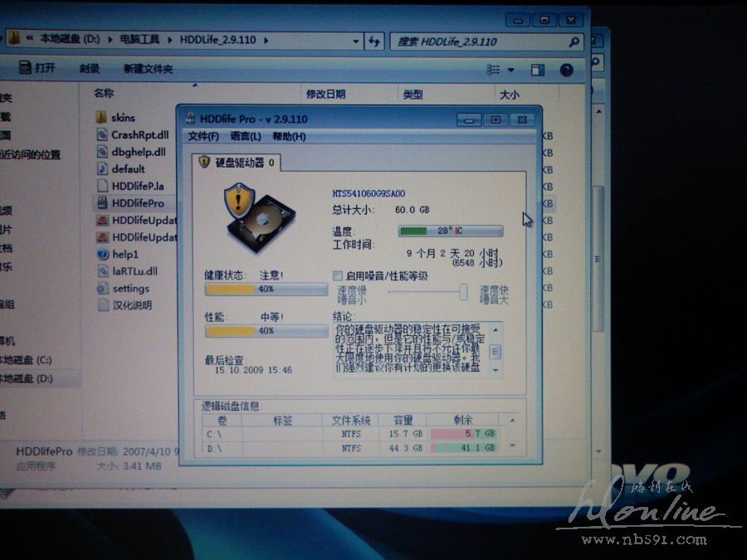
Task: Enable the 启用噪音/性能等级 checkbox
Action: 337,275
